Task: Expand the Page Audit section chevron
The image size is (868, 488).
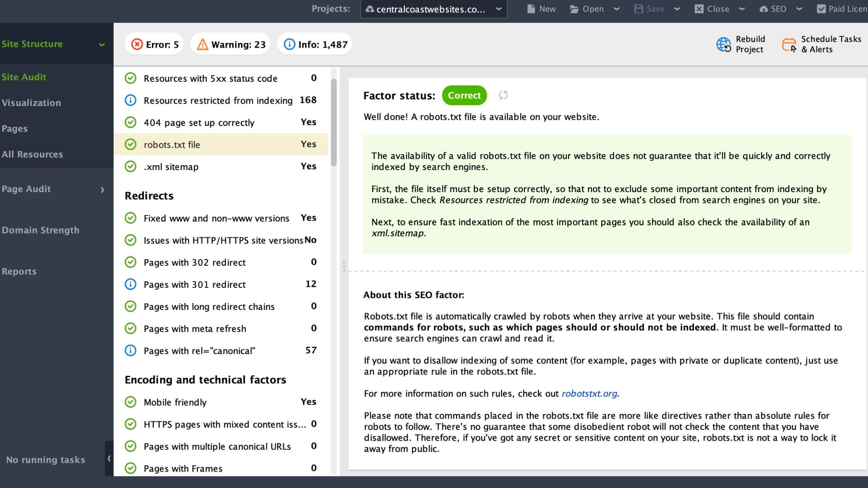Action: click(102, 189)
